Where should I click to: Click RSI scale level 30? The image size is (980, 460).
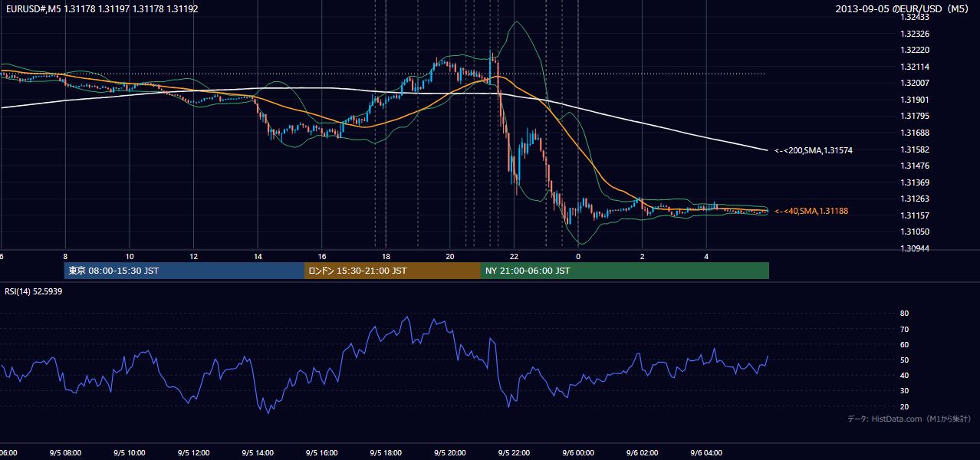click(x=905, y=391)
